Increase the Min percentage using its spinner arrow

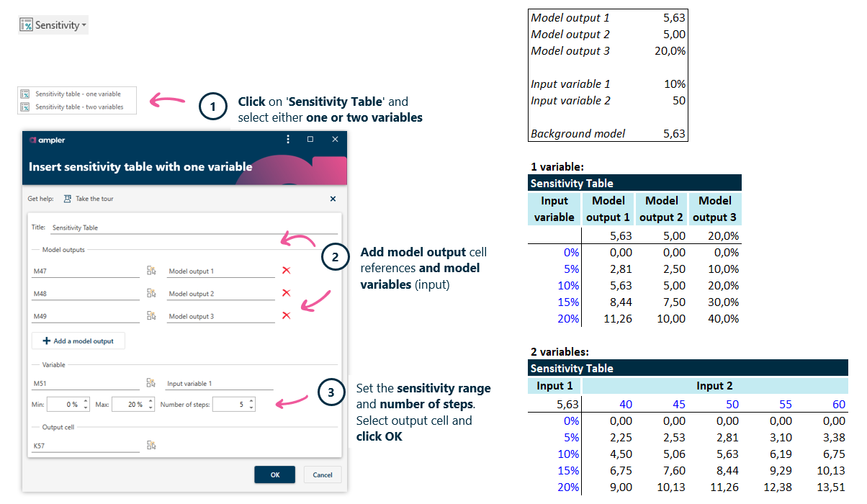click(x=85, y=400)
